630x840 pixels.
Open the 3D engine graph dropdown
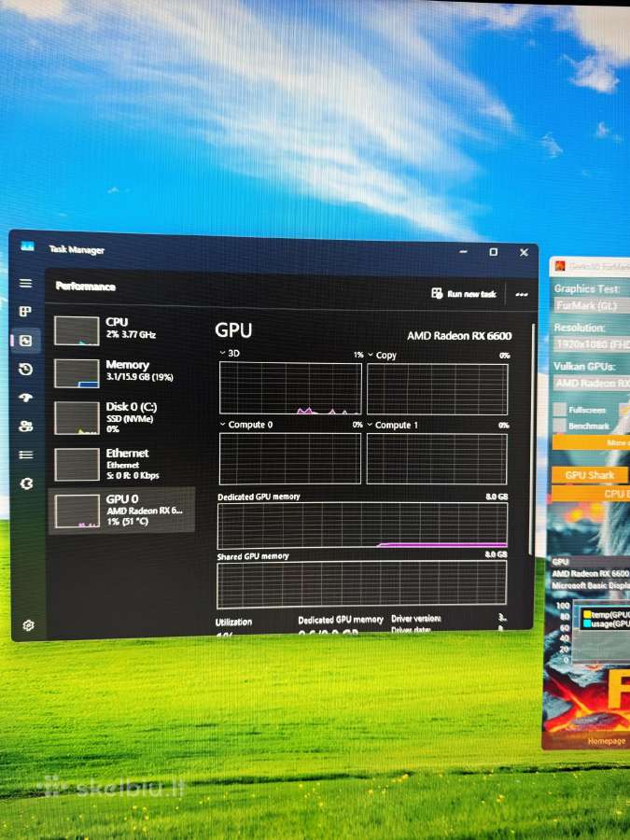pos(223,353)
